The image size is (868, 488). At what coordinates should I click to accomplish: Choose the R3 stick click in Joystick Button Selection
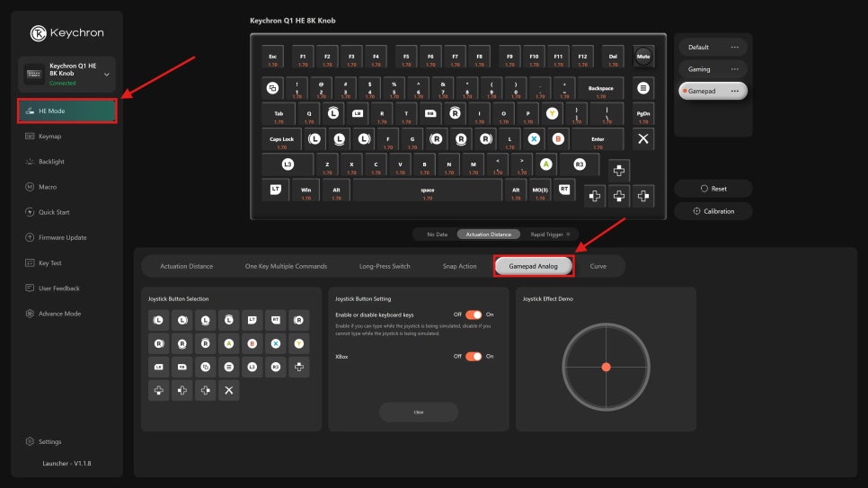click(276, 367)
